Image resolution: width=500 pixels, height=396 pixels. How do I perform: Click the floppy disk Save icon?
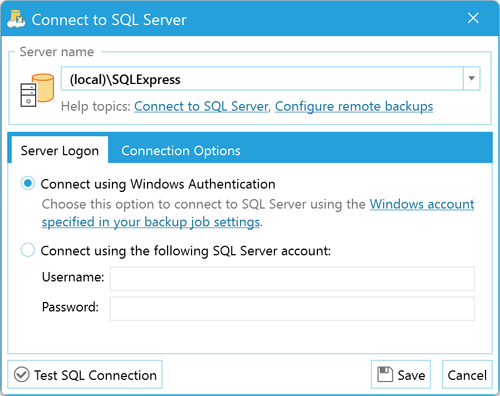[x=385, y=375]
